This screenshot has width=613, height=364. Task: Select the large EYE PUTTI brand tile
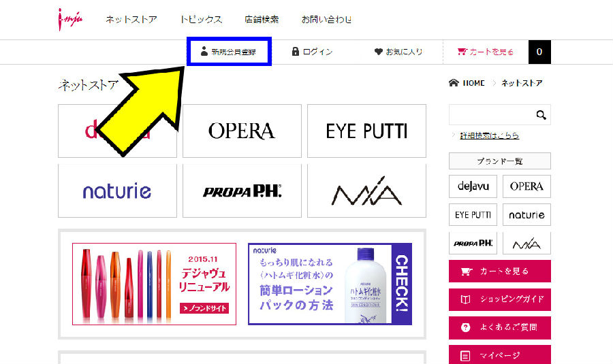tap(366, 131)
